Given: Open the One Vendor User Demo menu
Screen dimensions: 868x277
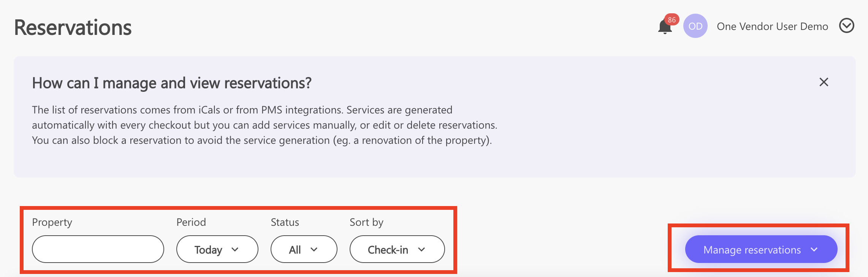Looking at the screenshot, I should [772, 26].
